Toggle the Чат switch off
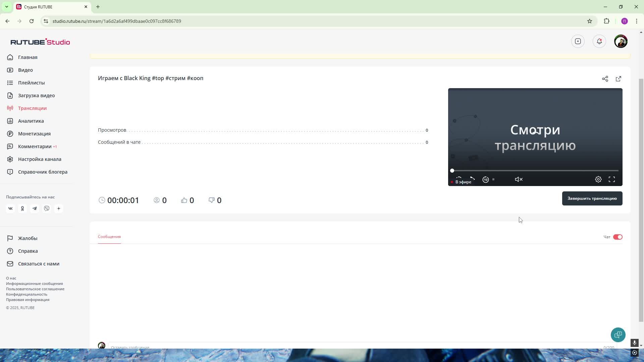Image resolution: width=644 pixels, height=362 pixels. 618,237
